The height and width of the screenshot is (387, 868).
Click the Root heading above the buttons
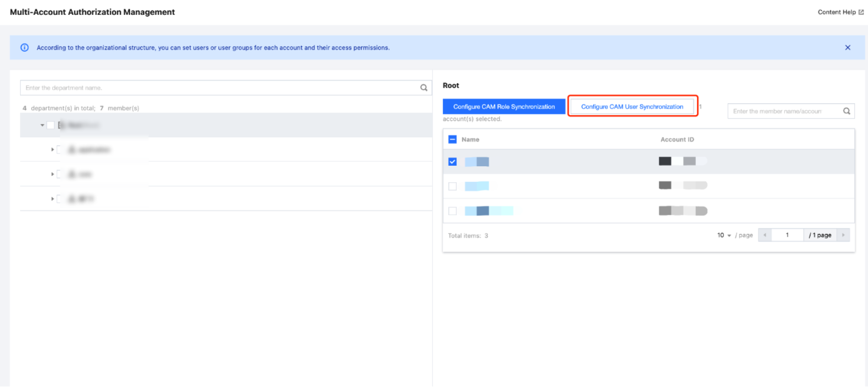click(451, 85)
